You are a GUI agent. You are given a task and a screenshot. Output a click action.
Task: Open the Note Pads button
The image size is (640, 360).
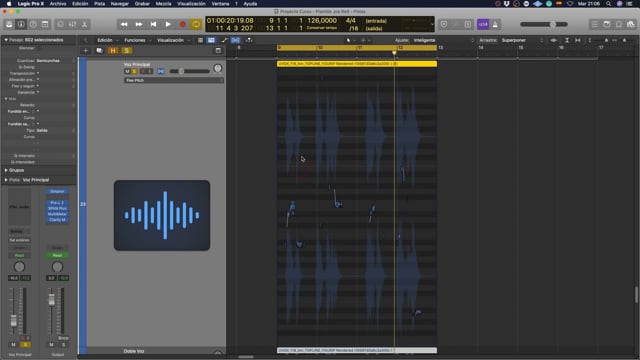pos(607,24)
